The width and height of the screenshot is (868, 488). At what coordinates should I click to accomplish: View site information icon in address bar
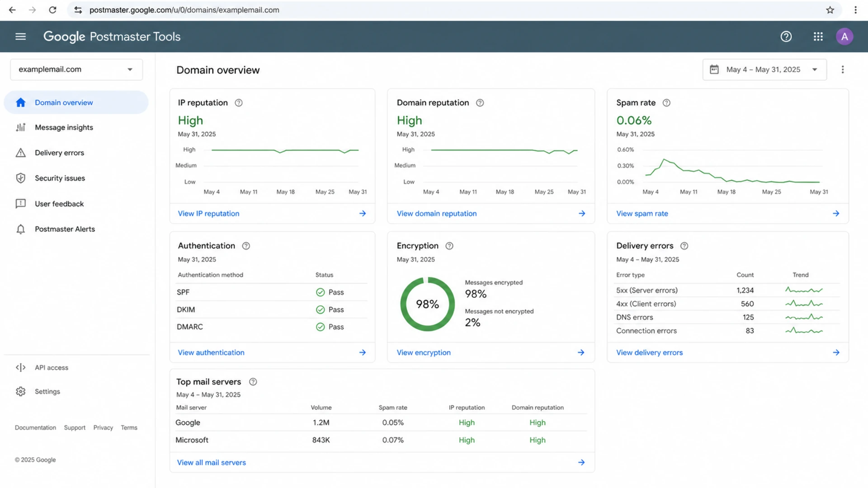(x=78, y=10)
